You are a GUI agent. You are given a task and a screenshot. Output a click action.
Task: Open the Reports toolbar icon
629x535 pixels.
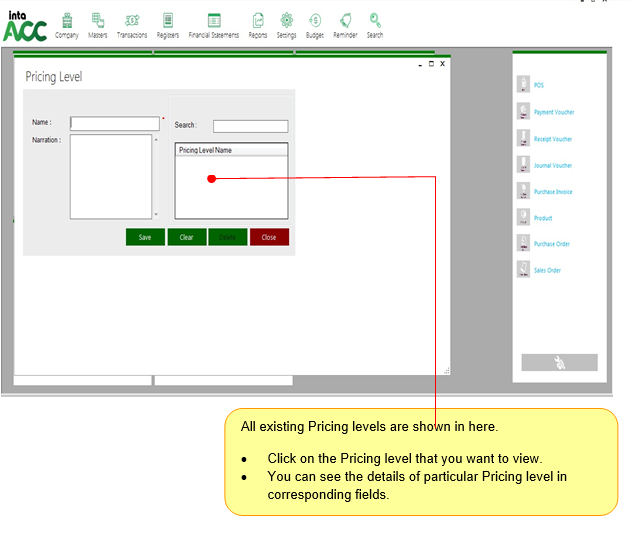(257, 23)
